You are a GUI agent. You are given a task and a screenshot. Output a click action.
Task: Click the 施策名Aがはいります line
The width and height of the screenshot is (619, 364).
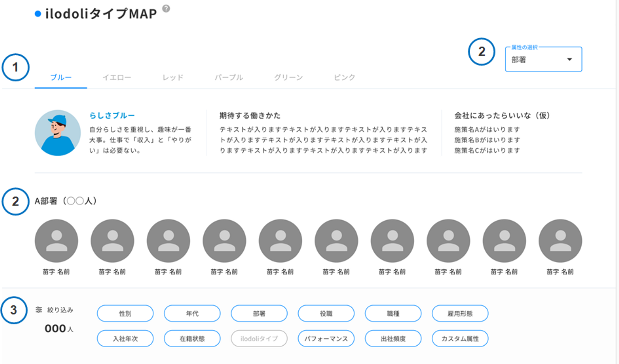tap(487, 130)
